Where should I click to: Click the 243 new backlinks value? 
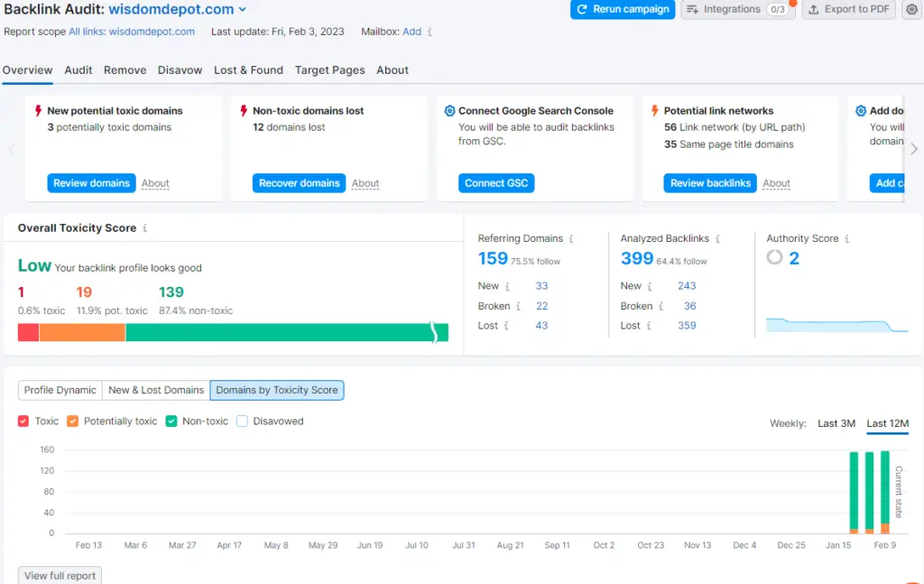pos(687,286)
